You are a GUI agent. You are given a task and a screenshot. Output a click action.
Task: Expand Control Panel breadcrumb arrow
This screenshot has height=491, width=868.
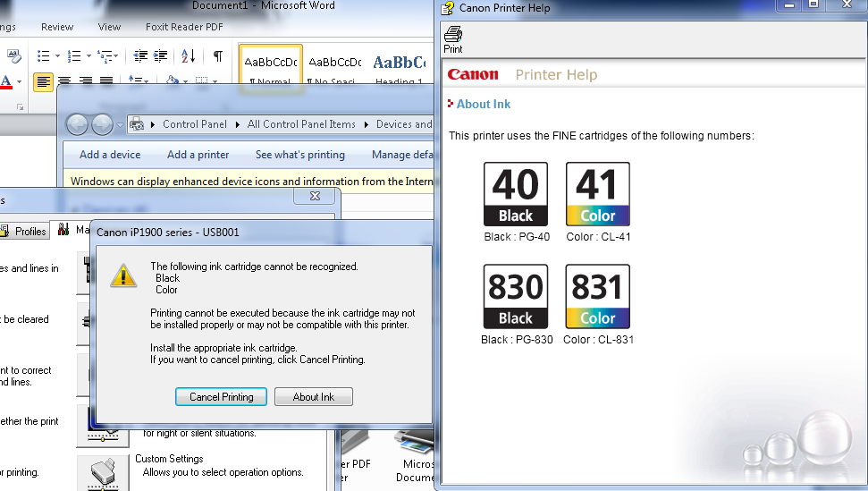[238, 124]
